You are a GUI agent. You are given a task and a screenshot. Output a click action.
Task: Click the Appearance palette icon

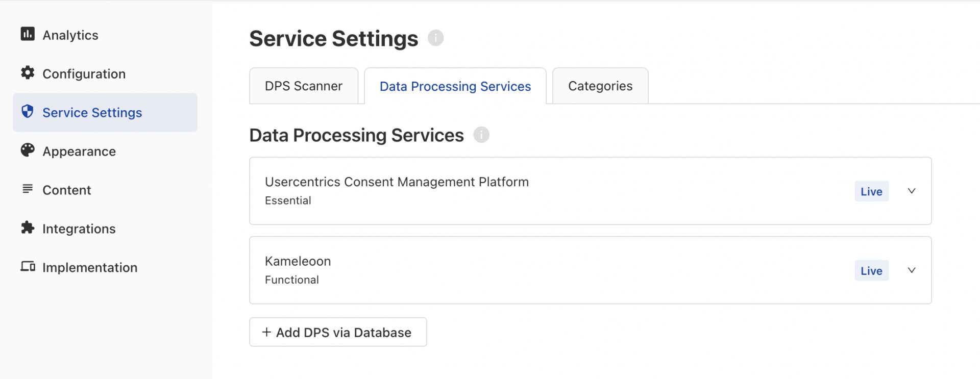pos(28,150)
